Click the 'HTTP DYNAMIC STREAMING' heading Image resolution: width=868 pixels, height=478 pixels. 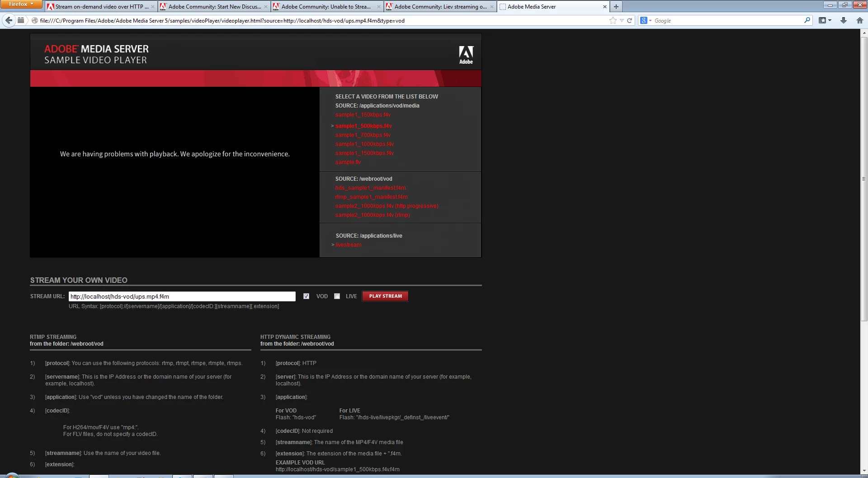click(x=295, y=337)
